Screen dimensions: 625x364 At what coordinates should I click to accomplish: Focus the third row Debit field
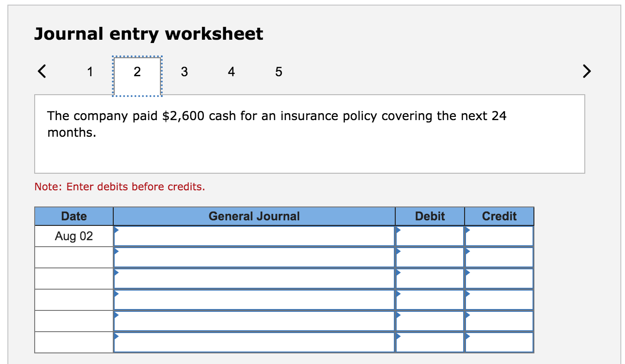point(430,279)
